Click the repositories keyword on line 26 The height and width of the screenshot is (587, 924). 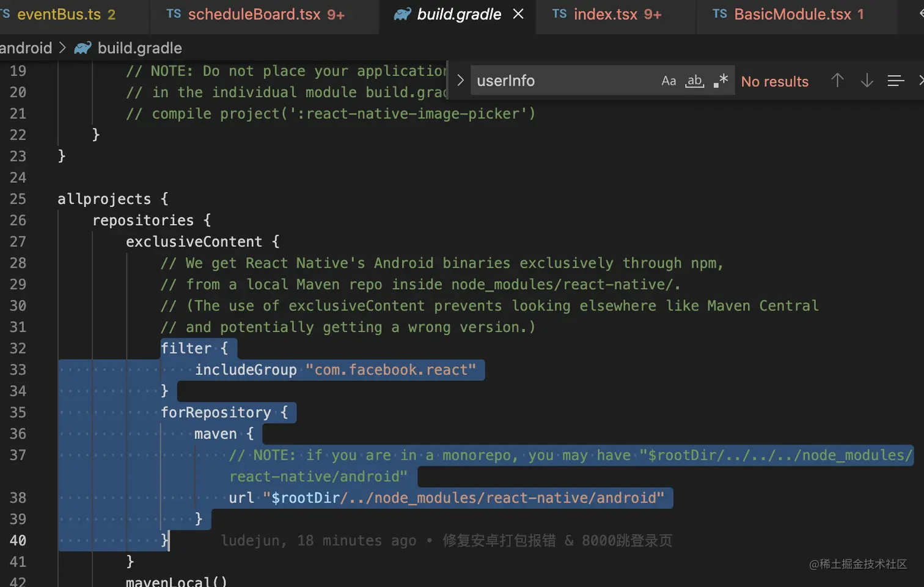(143, 220)
